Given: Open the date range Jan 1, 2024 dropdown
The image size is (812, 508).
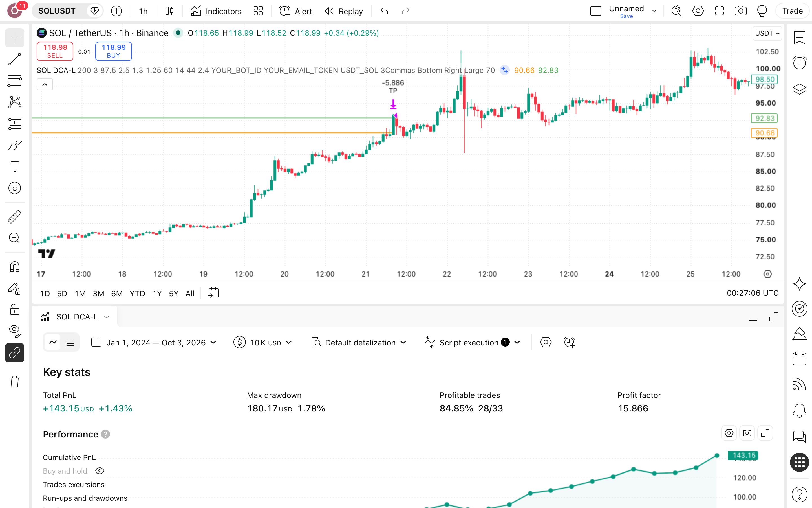Looking at the screenshot, I should pyautogui.click(x=154, y=342).
